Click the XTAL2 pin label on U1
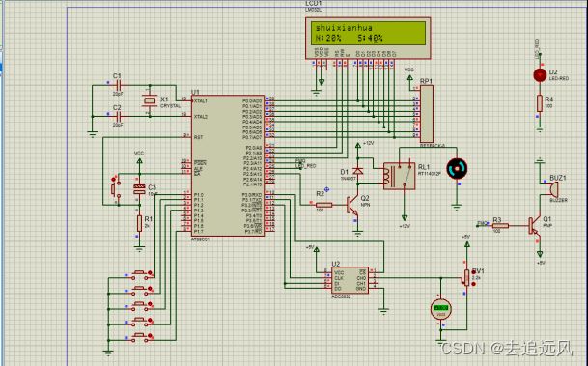This screenshot has width=588, height=366. click(200, 117)
